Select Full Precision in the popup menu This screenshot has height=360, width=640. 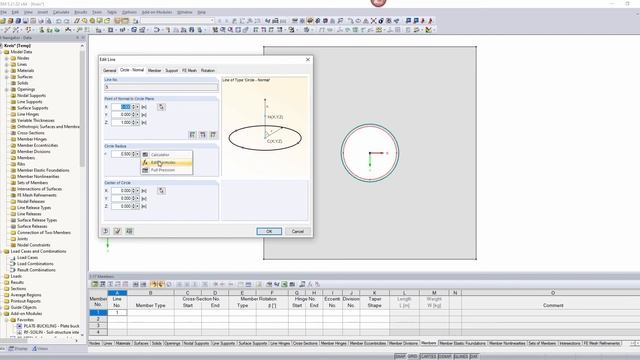166,170
